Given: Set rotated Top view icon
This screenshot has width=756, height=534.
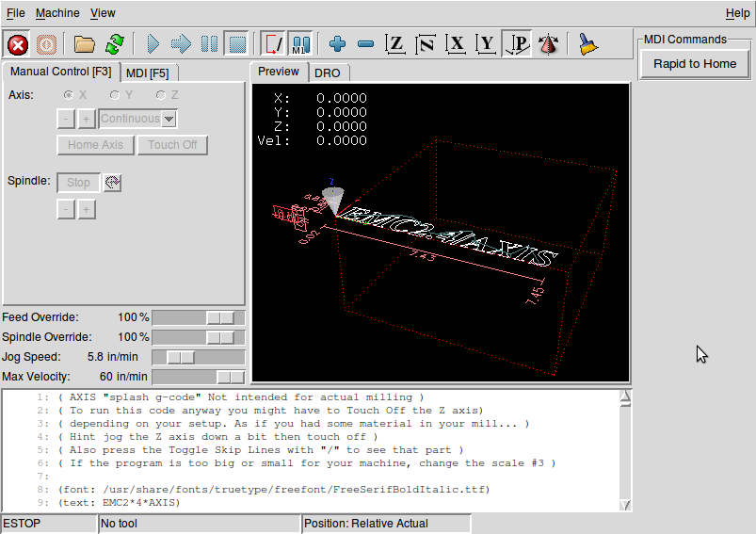Looking at the screenshot, I should click(426, 44).
